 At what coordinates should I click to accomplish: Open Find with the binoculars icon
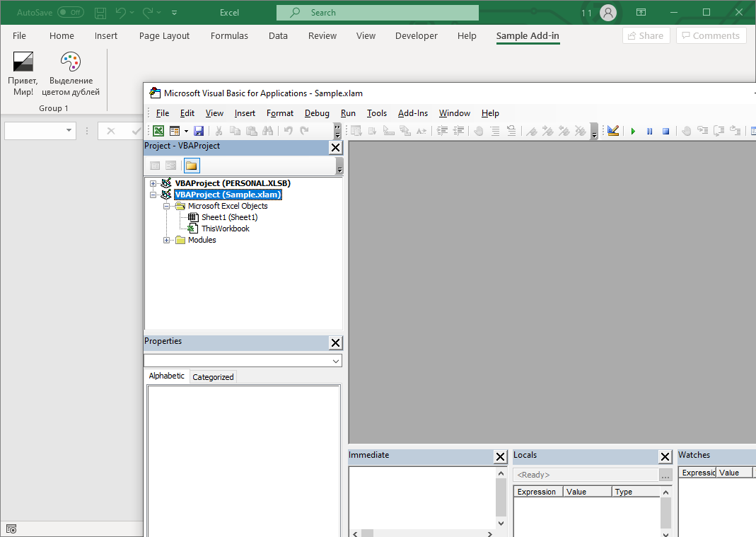tap(267, 131)
